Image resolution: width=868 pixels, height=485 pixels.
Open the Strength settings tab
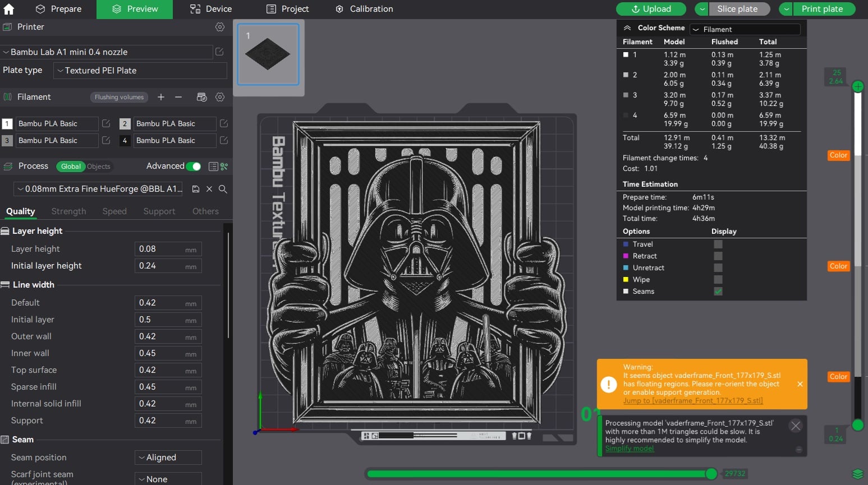click(68, 211)
